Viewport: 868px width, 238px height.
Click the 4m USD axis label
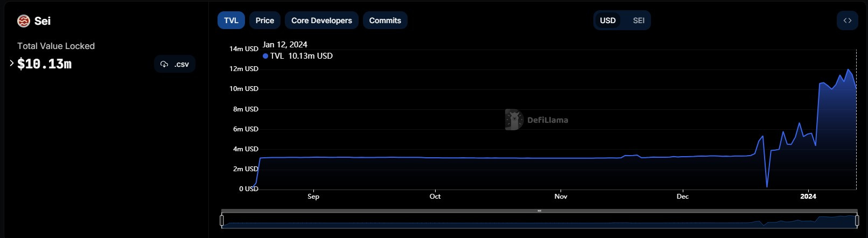[x=246, y=149]
